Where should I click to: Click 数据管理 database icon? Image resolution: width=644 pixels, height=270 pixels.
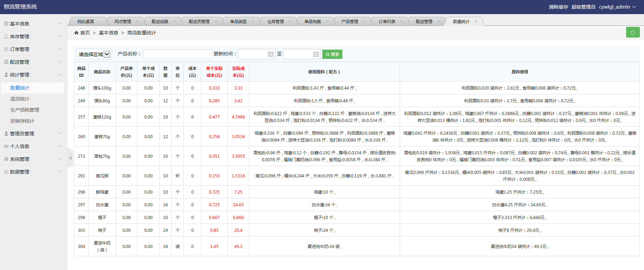click(6, 172)
